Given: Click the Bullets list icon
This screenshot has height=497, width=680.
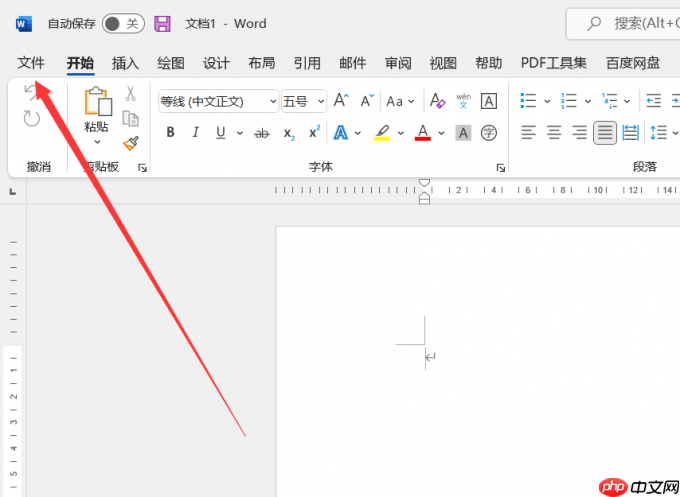Looking at the screenshot, I should pyautogui.click(x=528, y=101).
